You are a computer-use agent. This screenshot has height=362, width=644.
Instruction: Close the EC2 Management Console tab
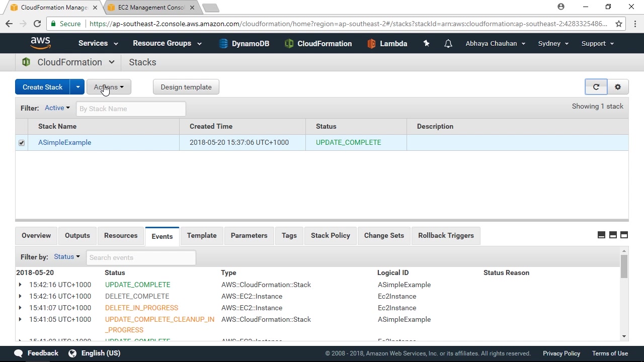coord(192,8)
